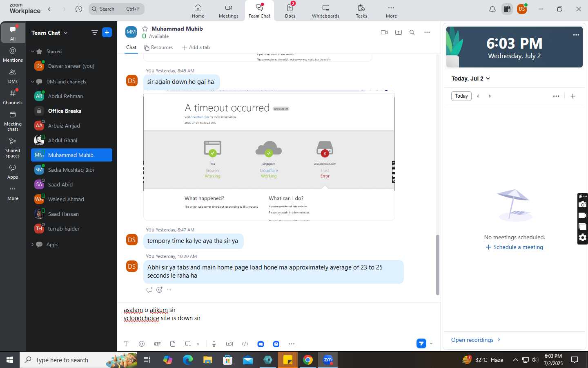Click the blue new chat plus button

[x=107, y=32]
